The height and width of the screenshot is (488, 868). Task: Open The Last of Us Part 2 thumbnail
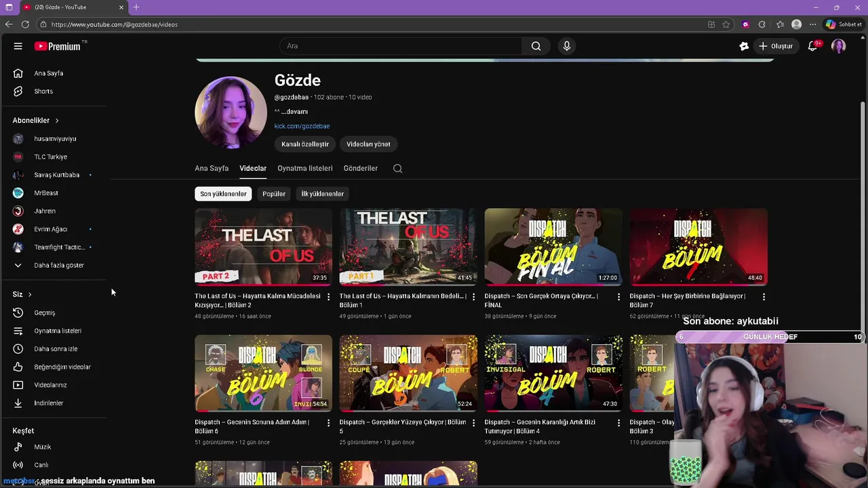point(263,247)
